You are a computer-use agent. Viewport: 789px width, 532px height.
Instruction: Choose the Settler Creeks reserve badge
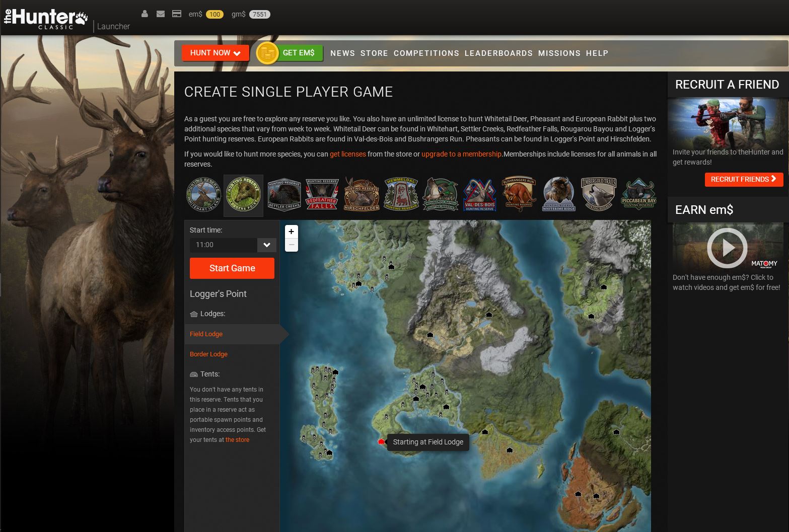click(284, 195)
